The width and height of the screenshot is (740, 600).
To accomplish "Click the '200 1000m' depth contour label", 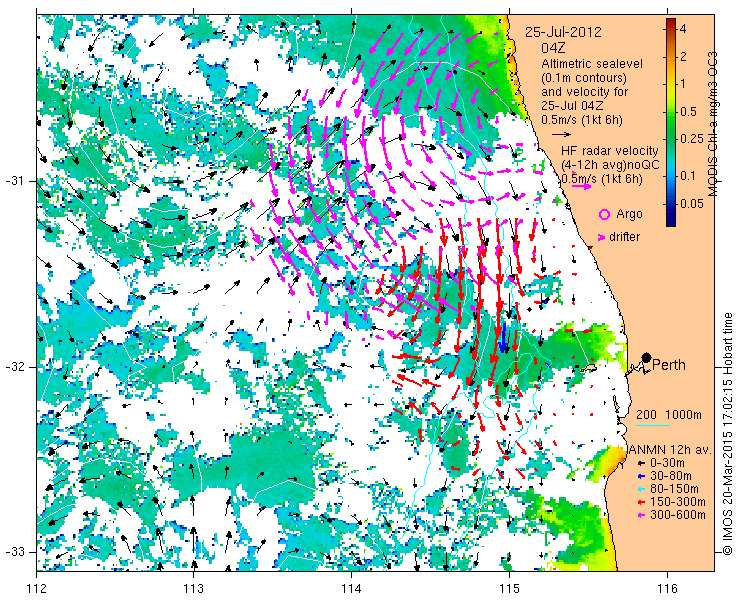I will pyautogui.click(x=669, y=415).
